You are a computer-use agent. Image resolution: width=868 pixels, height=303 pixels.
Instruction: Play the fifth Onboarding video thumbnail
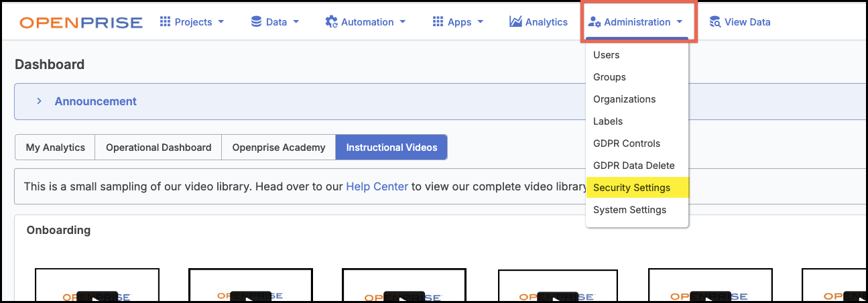pyautogui.click(x=710, y=286)
